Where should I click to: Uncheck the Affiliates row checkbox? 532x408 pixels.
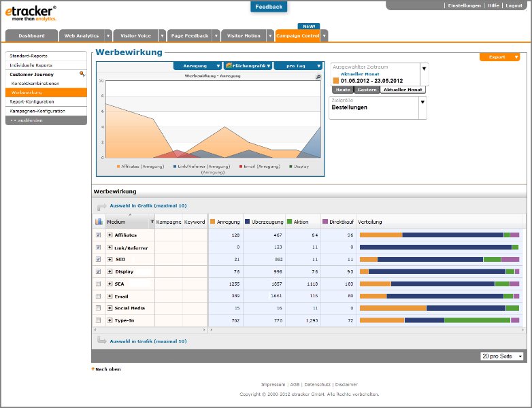(x=99, y=235)
